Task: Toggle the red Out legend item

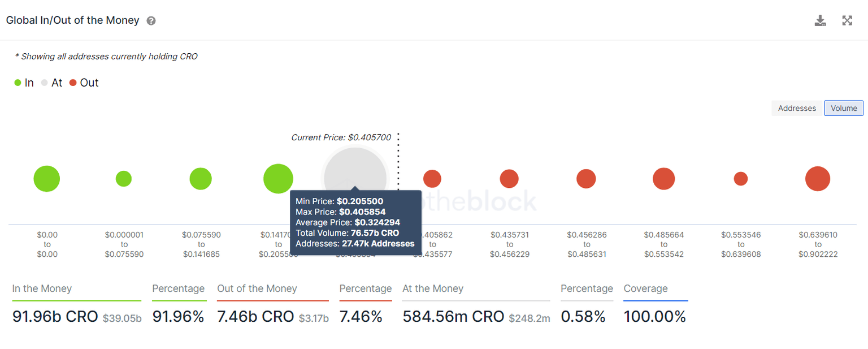Action: click(x=84, y=83)
